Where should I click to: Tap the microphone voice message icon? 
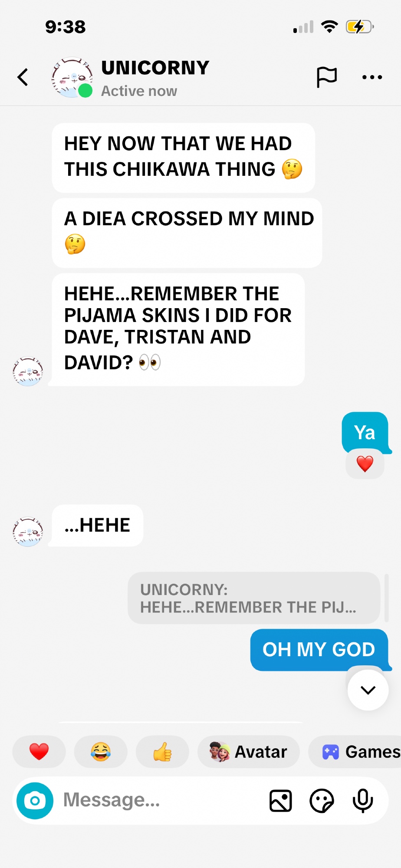coord(363,801)
